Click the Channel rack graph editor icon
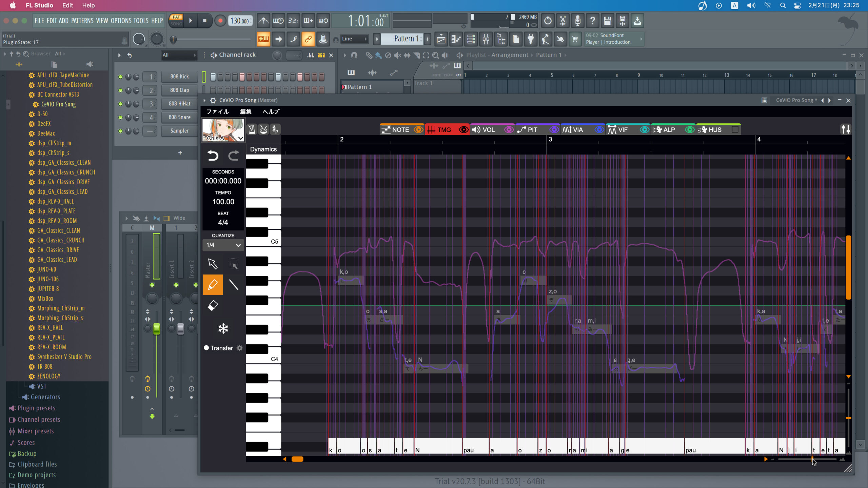This screenshot has width=868, height=488. (311, 55)
